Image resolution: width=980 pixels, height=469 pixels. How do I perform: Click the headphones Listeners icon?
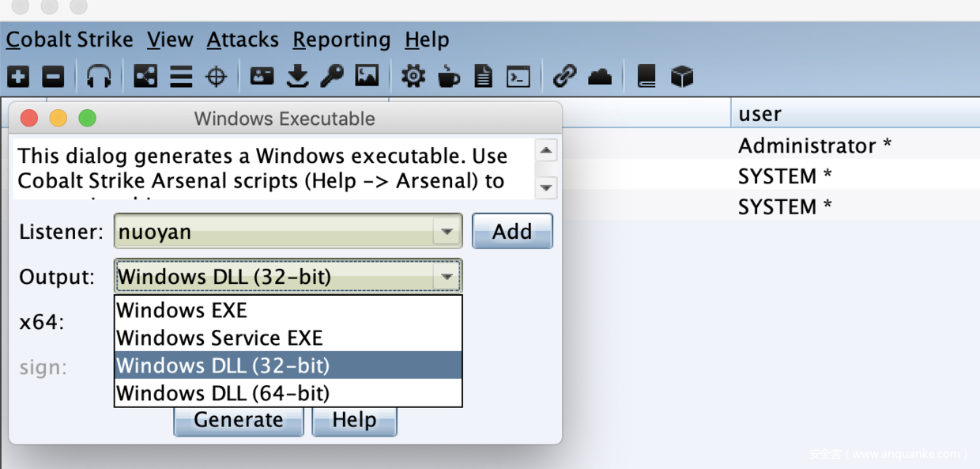(x=99, y=77)
